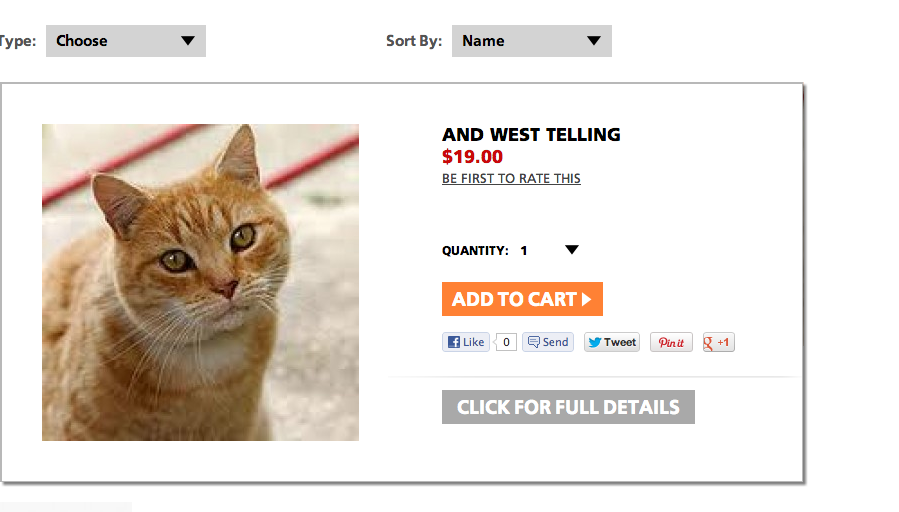Open the Sort By Name dropdown
Screen dimensions: 899x512
tap(531, 41)
